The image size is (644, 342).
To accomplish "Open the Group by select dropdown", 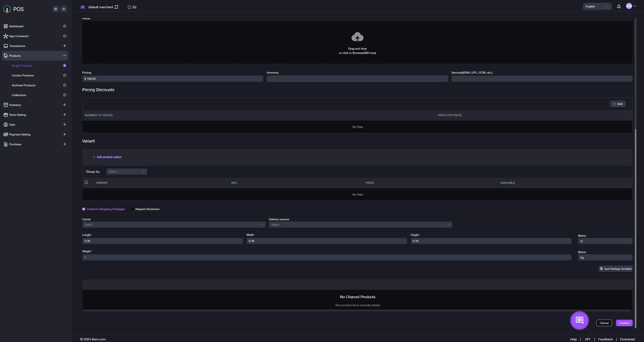I will (x=126, y=172).
